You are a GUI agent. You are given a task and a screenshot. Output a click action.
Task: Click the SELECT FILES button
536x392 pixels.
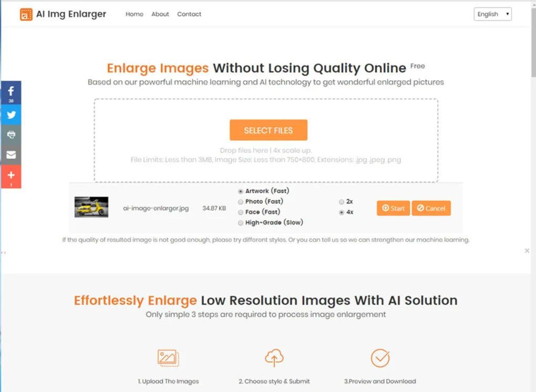(x=269, y=130)
